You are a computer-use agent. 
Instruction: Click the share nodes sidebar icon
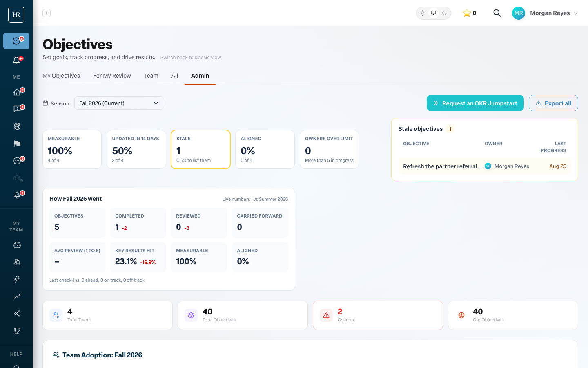pos(17,314)
